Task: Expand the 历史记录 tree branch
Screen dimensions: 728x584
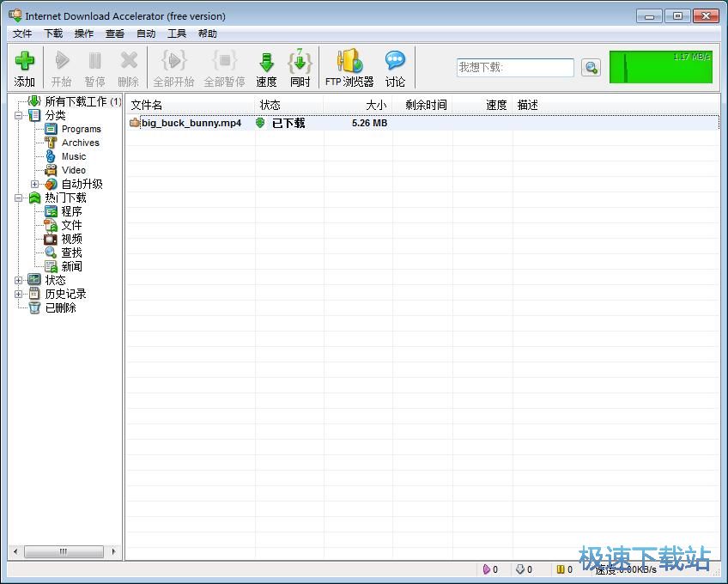Action: [x=18, y=294]
